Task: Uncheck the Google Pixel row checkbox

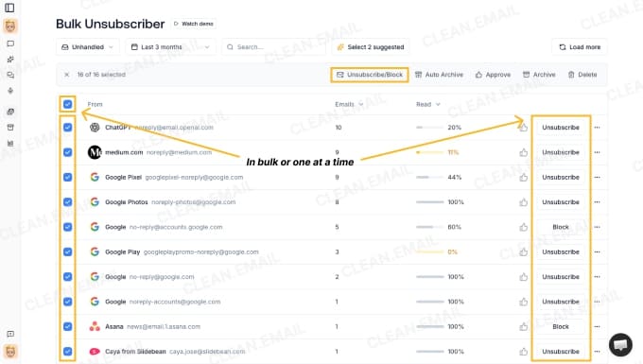Action: pos(68,178)
